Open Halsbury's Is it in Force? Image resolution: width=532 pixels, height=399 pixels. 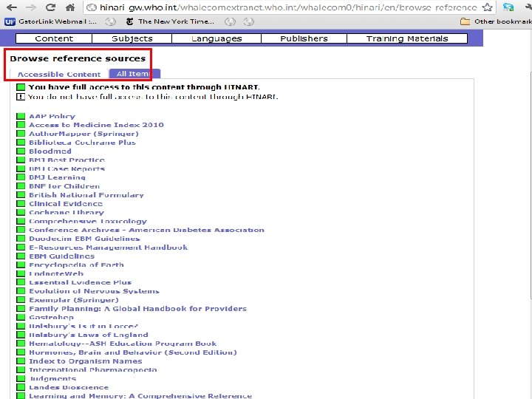coord(83,327)
